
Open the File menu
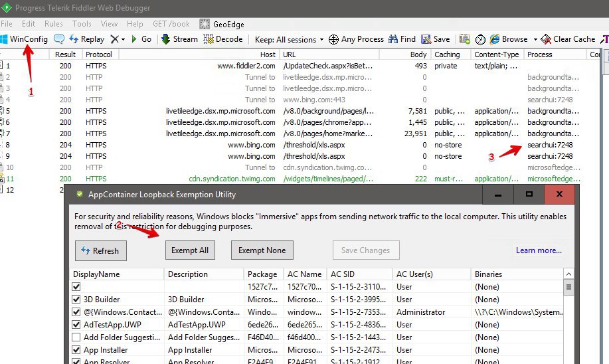(7, 24)
